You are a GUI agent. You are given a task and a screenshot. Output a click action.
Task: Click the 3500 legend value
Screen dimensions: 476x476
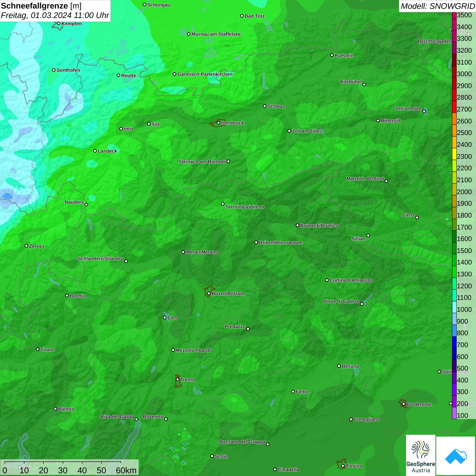(464, 15)
